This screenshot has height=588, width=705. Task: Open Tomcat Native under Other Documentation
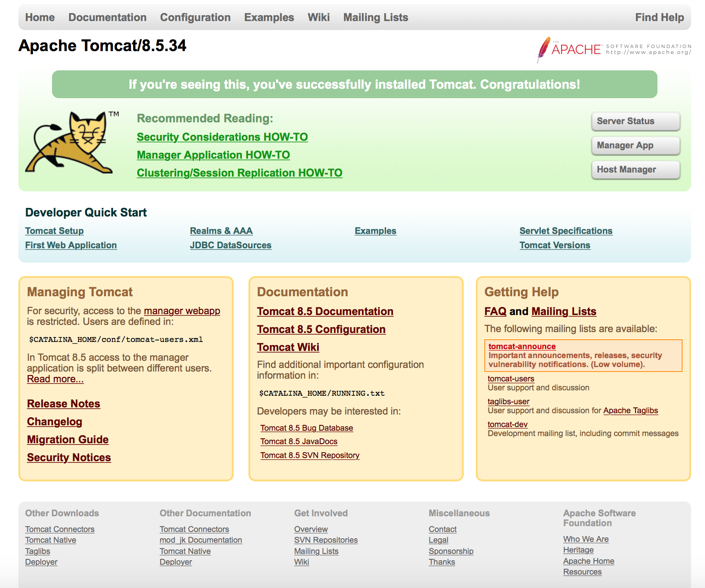coord(185,551)
